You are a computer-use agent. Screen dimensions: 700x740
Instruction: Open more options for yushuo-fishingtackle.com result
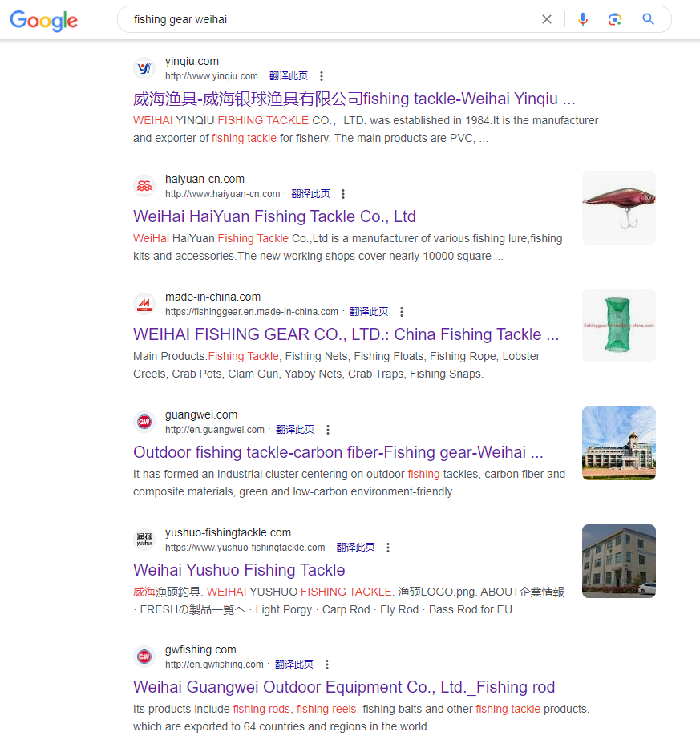click(388, 548)
